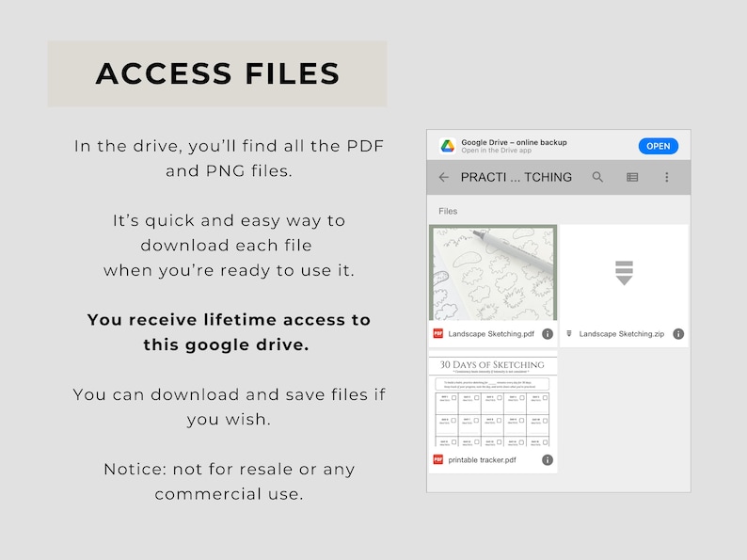Viewport: 747px width, 560px height.
Task: Open the Landscape Sketching.pdf thumbnail preview
Action: click(x=493, y=273)
